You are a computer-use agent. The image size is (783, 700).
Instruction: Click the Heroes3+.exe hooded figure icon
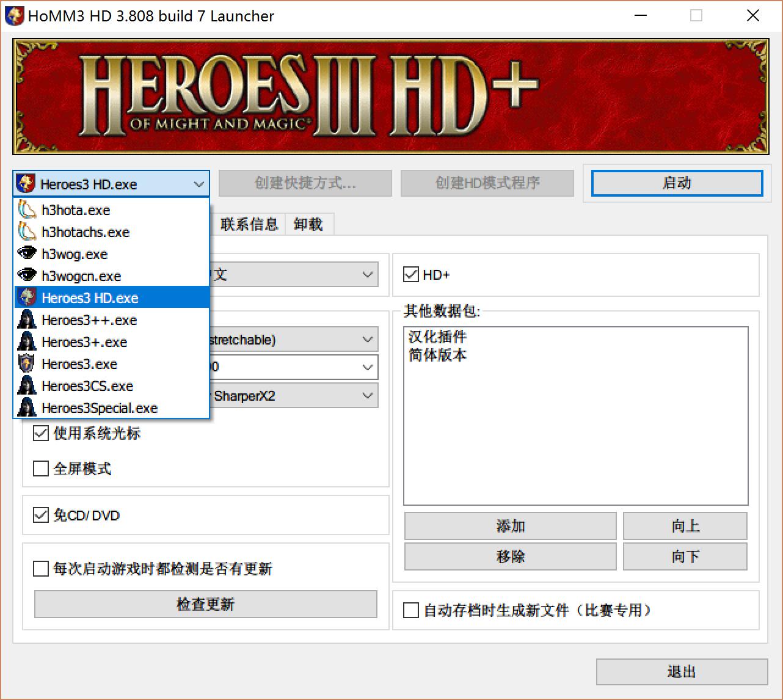[27, 341]
